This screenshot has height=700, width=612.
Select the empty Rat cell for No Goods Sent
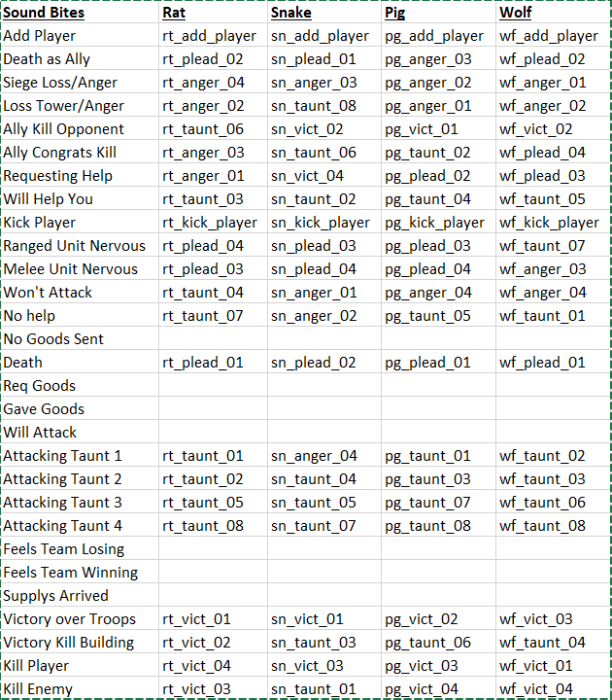tap(213, 339)
